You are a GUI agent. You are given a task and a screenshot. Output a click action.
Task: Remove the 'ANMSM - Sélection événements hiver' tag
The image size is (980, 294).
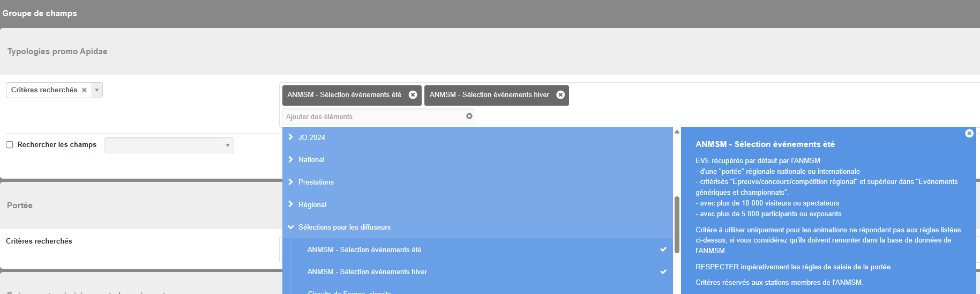[560, 95]
